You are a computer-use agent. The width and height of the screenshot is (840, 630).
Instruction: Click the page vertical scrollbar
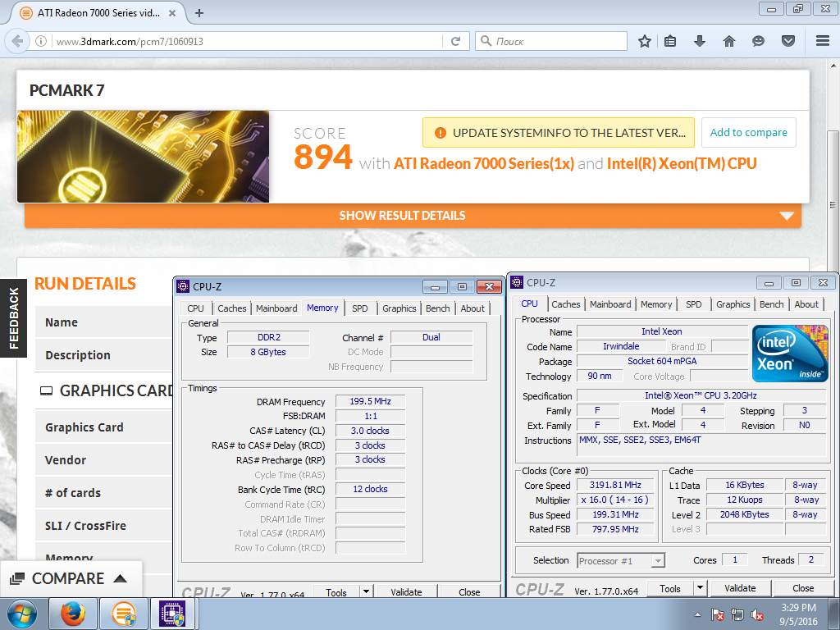click(833, 204)
